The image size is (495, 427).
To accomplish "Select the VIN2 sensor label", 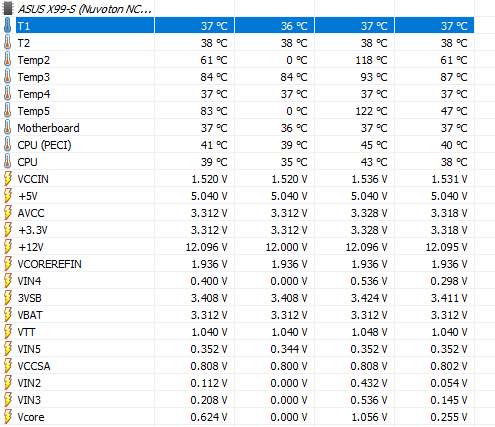I will 29,383.
